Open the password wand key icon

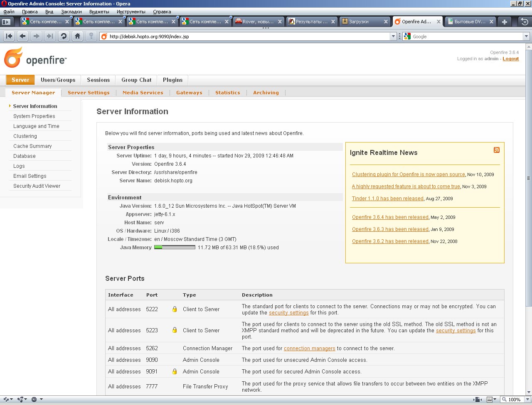(x=91, y=36)
